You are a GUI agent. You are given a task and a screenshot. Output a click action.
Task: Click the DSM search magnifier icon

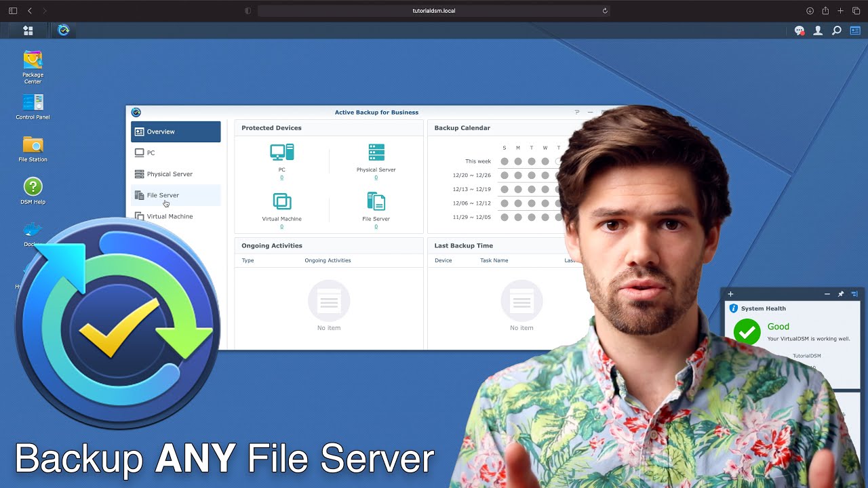[x=837, y=30]
